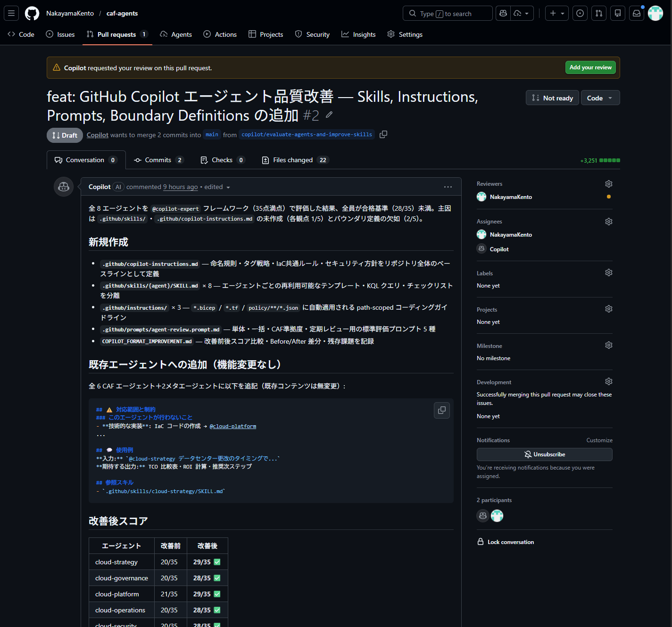The width and height of the screenshot is (672, 627).
Task: Open the main branch link
Action: coord(211,134)
